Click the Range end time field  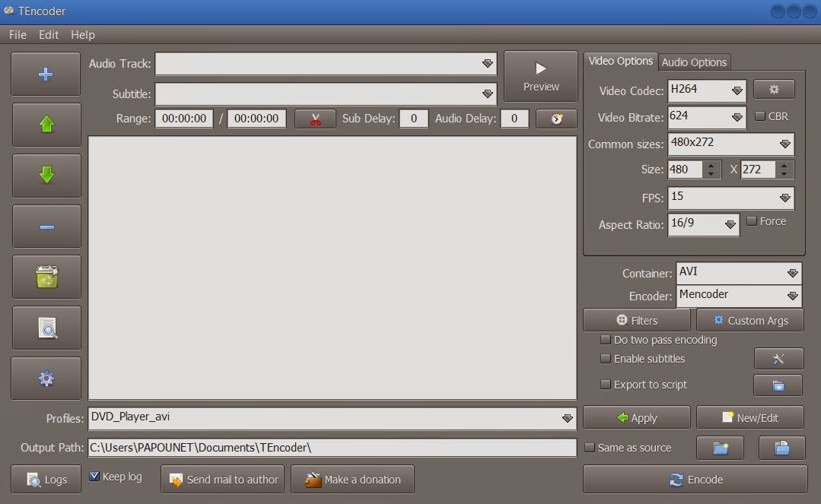point(256,119)
